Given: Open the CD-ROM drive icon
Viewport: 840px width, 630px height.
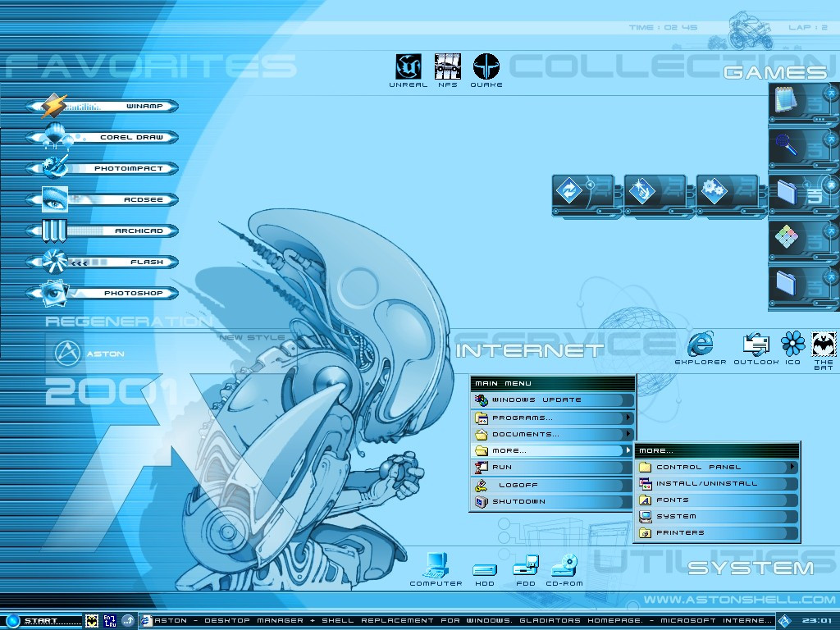Looking at the screenshot, I should 564,571.
